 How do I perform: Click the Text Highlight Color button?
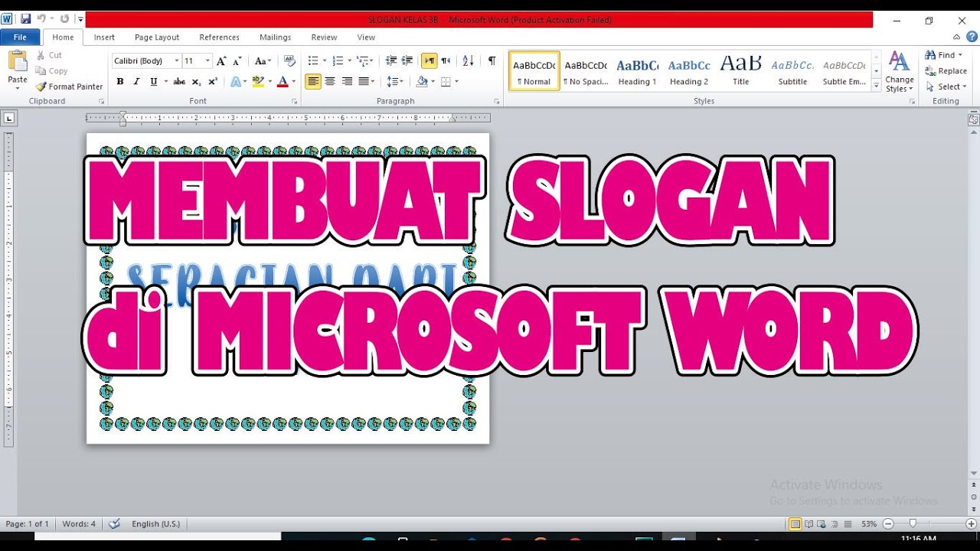(x=257, y=81)
